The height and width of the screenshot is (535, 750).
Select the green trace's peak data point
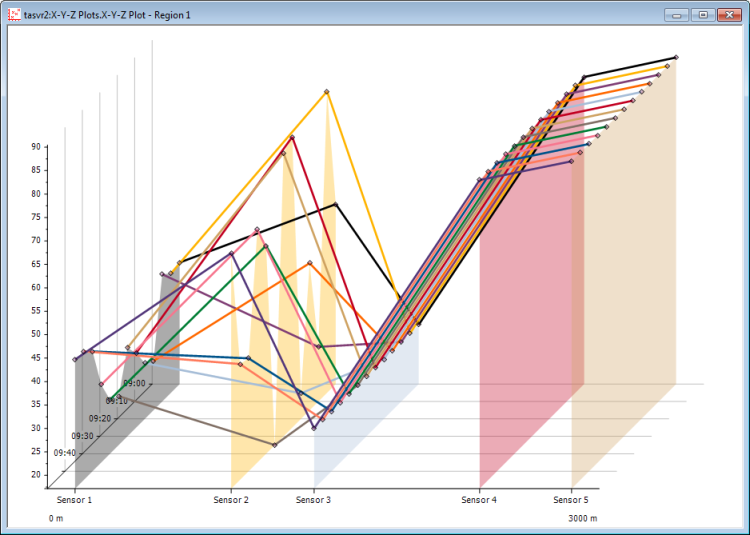point(266,246)
